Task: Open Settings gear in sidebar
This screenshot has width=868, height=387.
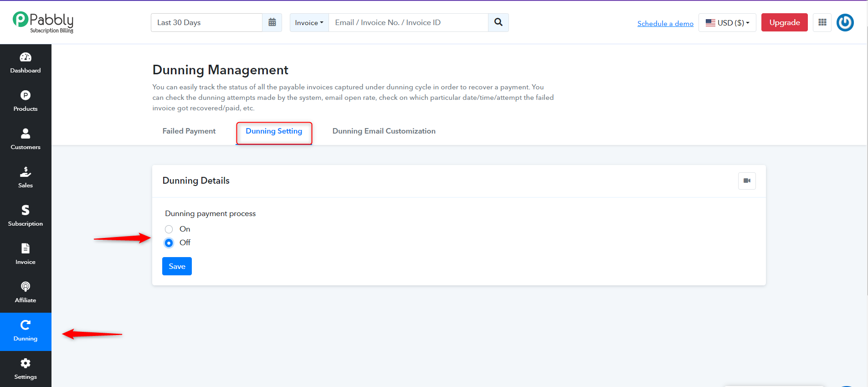Action: pyautogui.click(x=26, y=363)
